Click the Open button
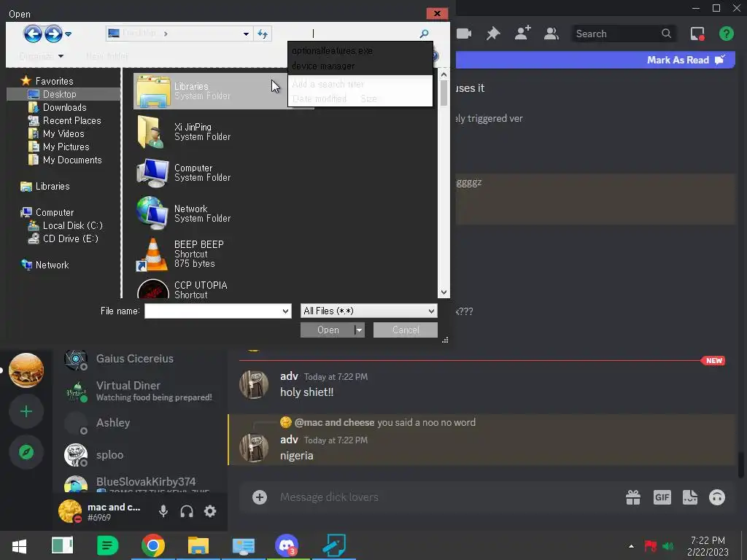This screenshot has width=747, height=560. click(328, 330)
